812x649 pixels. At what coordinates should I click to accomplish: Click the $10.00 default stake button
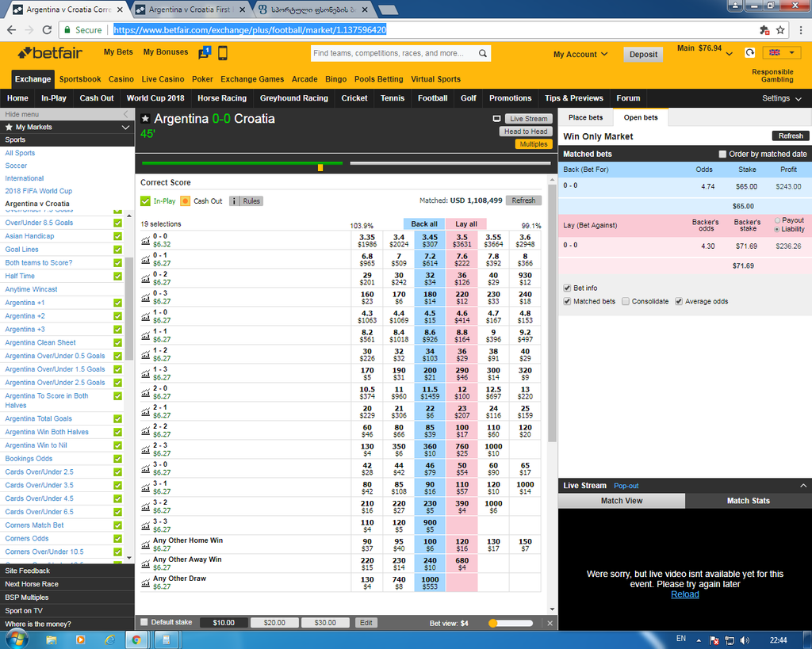pyautogui.click(x=223, y=623)
